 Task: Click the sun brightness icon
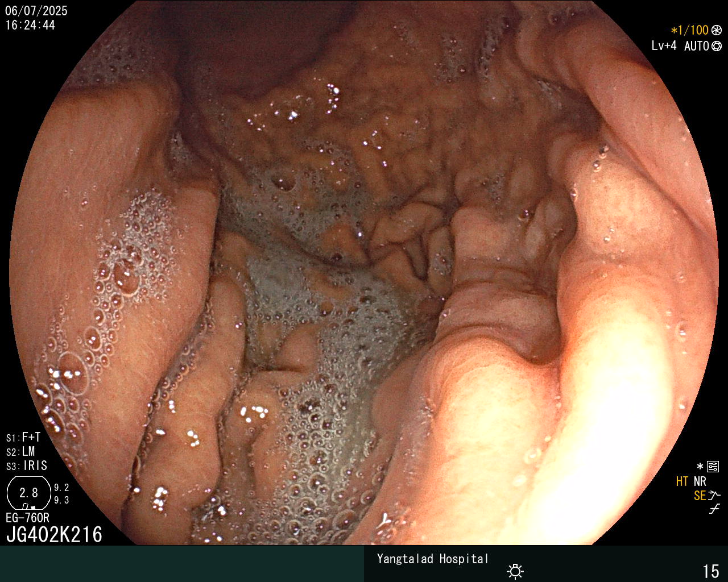[x=515, y=571]
